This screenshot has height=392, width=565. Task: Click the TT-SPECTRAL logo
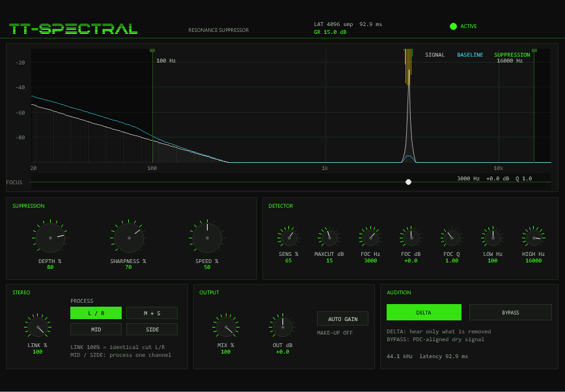pos(73,29)
